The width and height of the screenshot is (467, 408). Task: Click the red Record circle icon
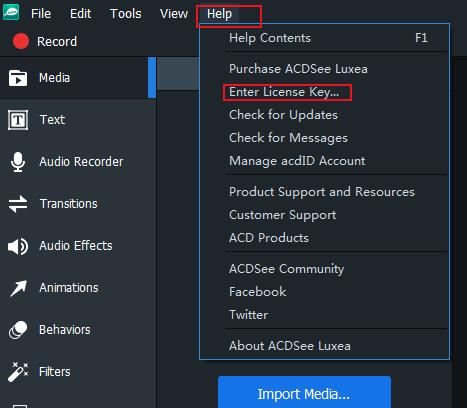pos(21,41)
